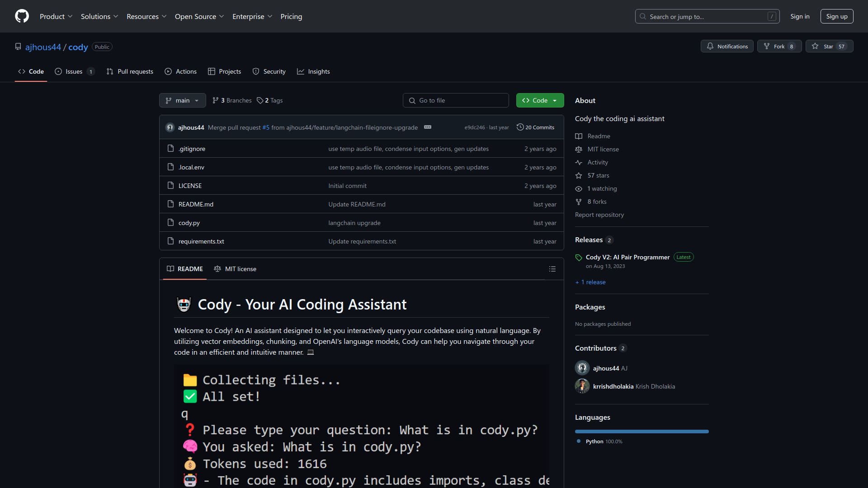Open the ajhous44 owner profile link
The width and height of the screenshot is (868, 488).
pos(43,47)
